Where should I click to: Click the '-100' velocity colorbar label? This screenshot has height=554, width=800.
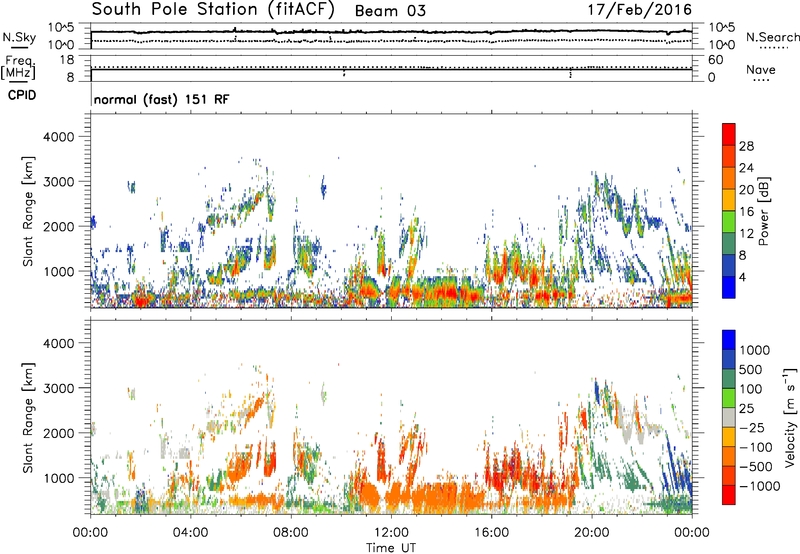point(755,447)
